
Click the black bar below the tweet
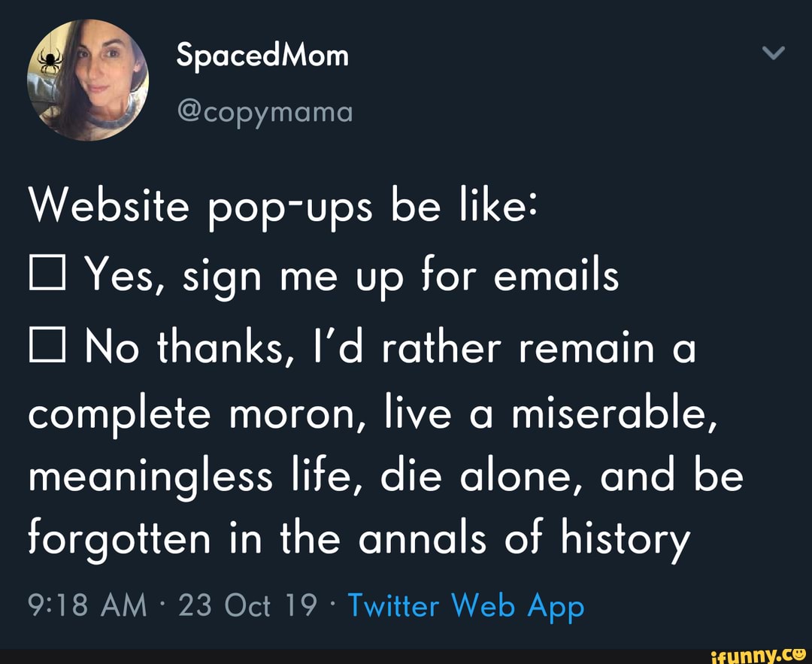(x=338, y=656)
